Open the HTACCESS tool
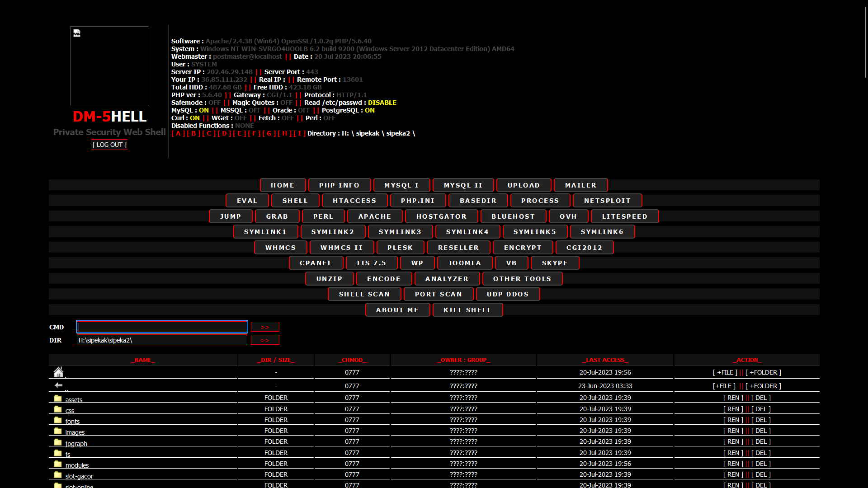This screenshot has width=868, height=488. [355, 201]
